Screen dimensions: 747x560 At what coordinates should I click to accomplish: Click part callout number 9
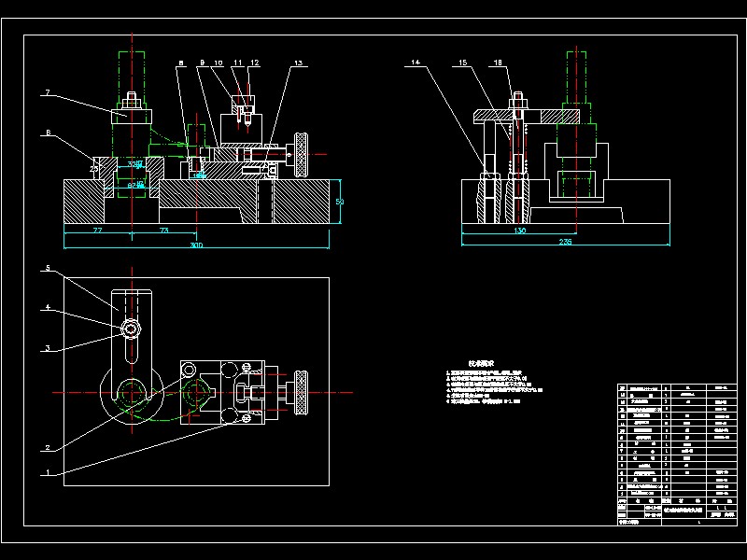point(202,63)
